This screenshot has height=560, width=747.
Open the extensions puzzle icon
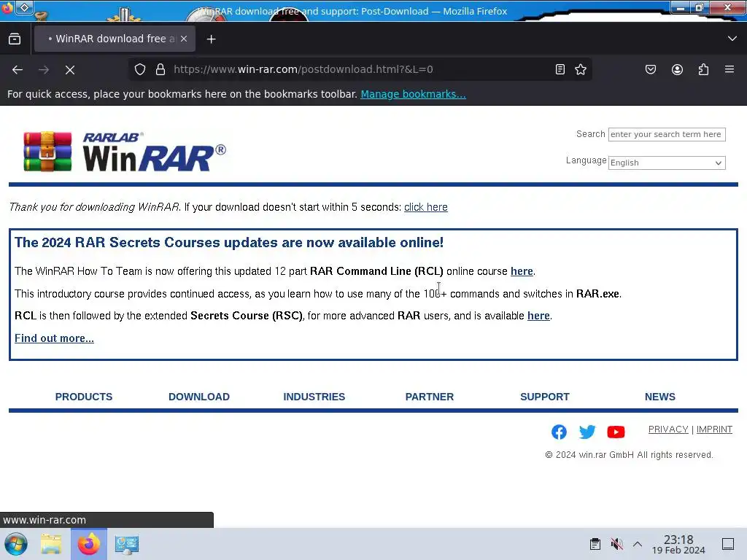[703, 69]
